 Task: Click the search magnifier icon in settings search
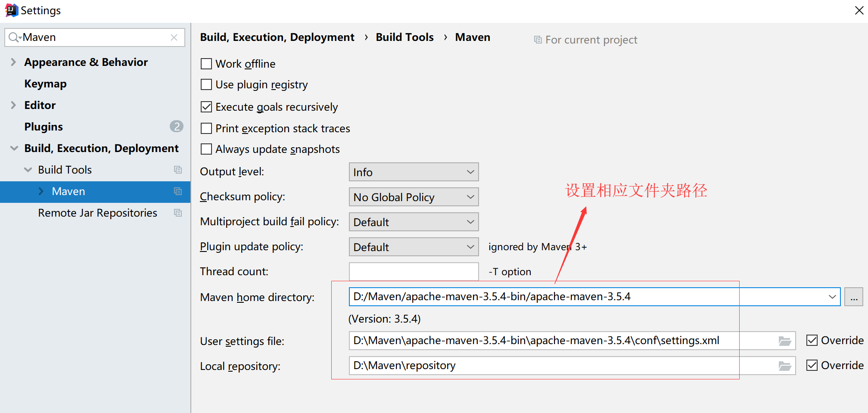pyautogui.click(x=14, y=37)
